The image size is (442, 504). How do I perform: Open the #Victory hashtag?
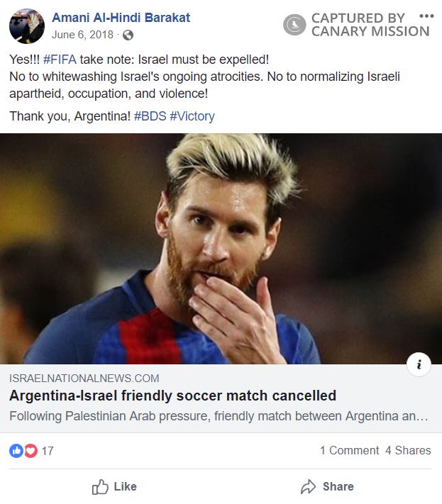(192, 116)
